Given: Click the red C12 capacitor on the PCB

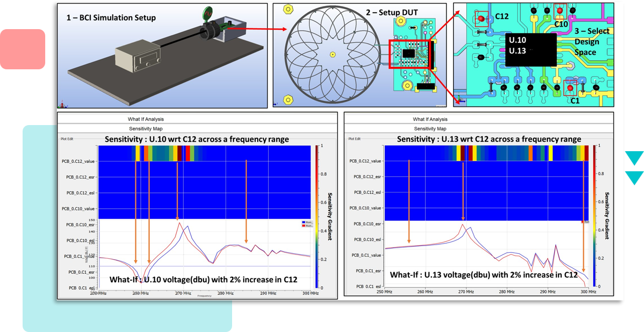Looking at the screenshot, I should pyautogui.click(x=481, y=19).
